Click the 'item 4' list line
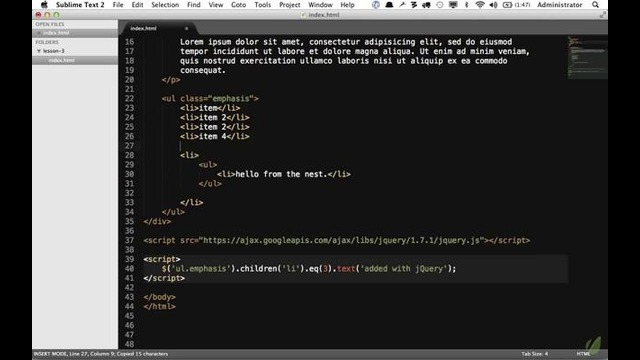This screenshot has width=640, height=360. (x=215, y=136)
